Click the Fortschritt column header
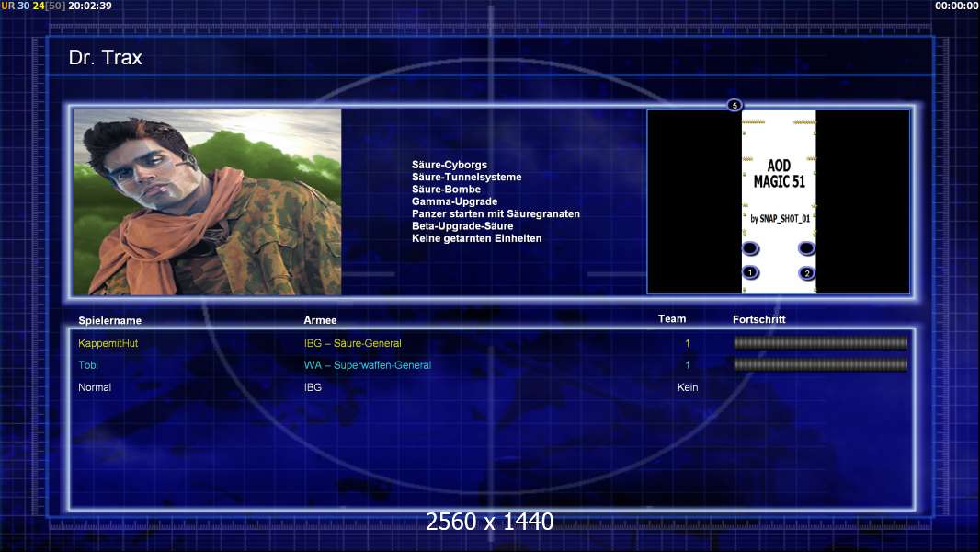Image resolution: width=980 pixels, height=552 pixels. coord(758,319)
